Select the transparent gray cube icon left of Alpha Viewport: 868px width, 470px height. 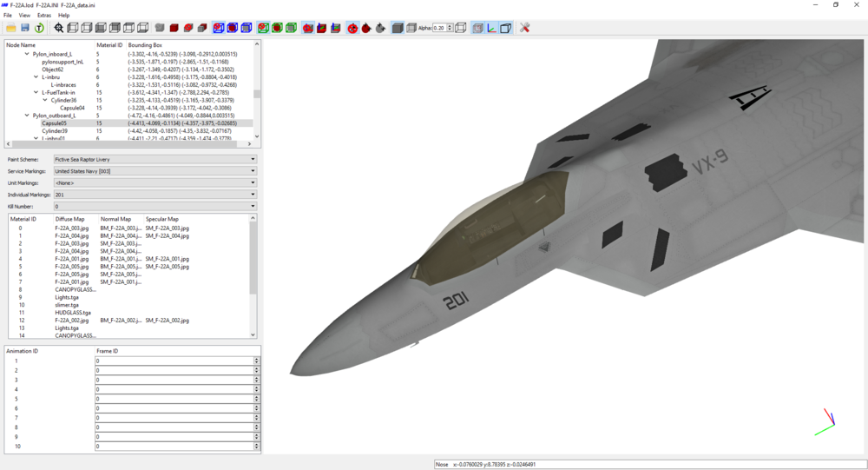tap(411, 28)
